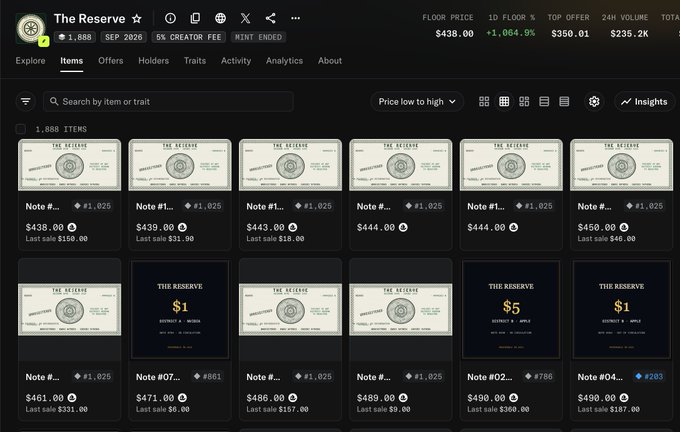Open the $1 note thumbnail Note #04
The width and height of the screenshot is (680, 432).
[621, 310]
